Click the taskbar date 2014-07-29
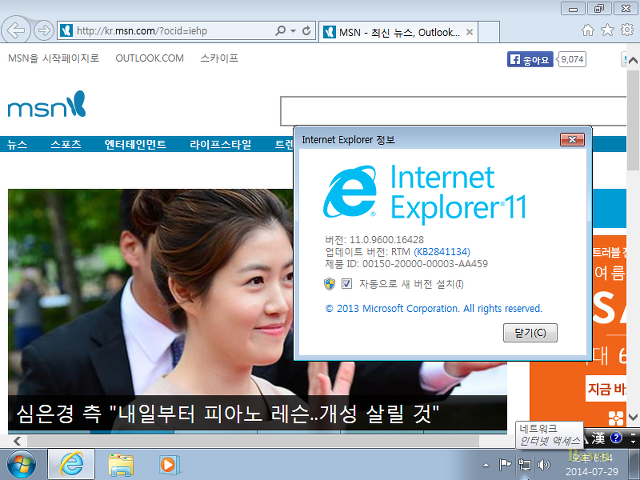The image size is (640, 480). pos(592,472)
